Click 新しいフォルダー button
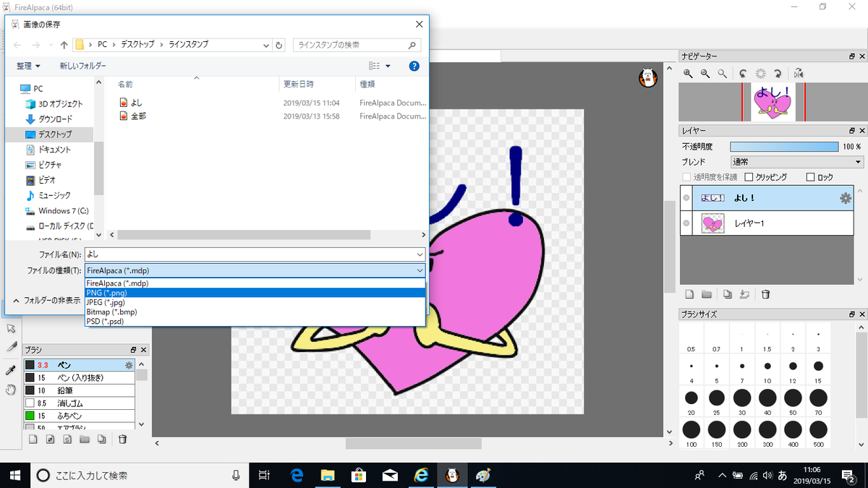868x488 pixels. (82, 66)
